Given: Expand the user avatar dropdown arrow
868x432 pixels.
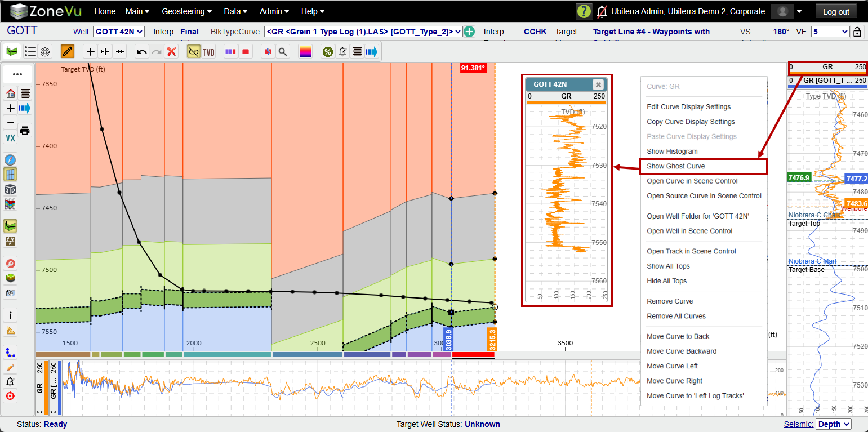Looking at the screenshot, I should coord(799,11).
